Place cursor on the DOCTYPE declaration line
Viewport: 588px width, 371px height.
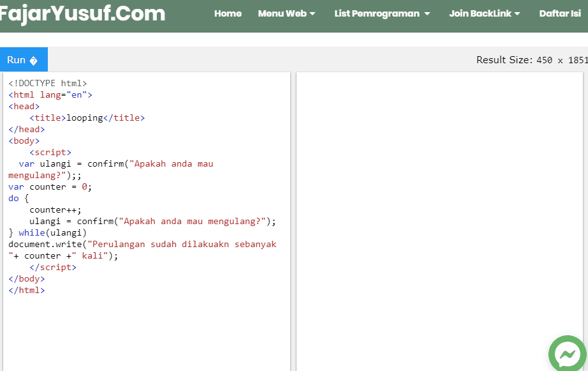point(48,82)
